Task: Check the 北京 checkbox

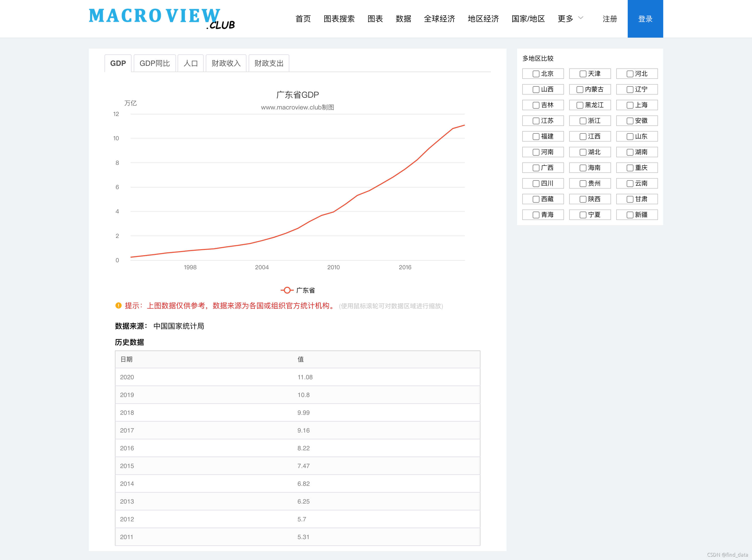Action: [536, 74]
